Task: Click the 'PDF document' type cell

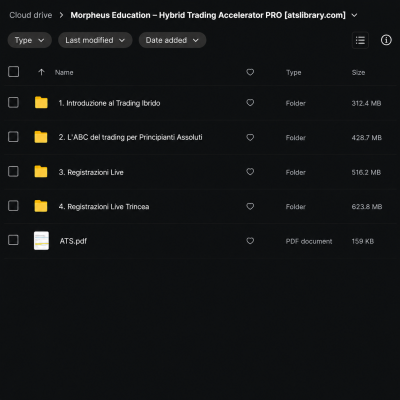Action: click(309, 241)
